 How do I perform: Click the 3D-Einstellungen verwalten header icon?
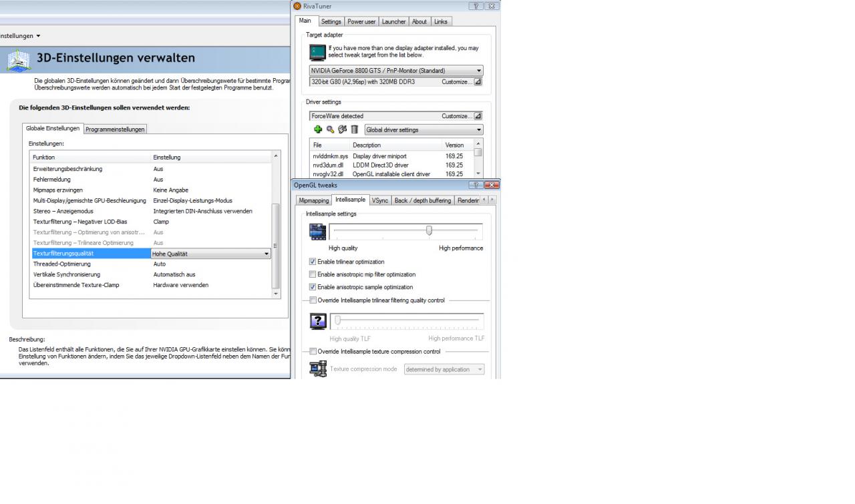pyautogui.click(x=19, y=61)
